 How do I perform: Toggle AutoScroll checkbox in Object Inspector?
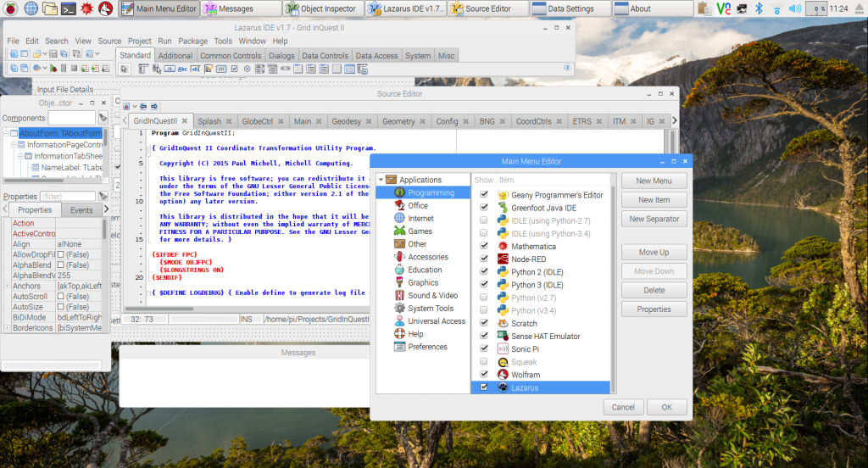[x=61, y=296]
